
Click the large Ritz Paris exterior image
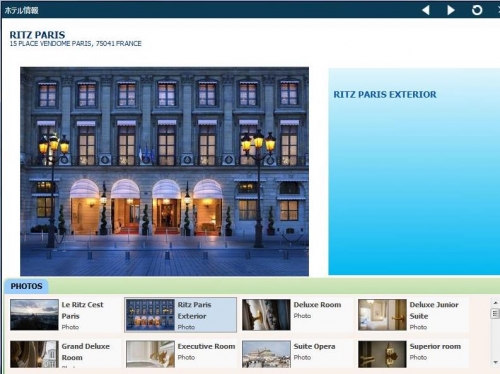point(164,171)
